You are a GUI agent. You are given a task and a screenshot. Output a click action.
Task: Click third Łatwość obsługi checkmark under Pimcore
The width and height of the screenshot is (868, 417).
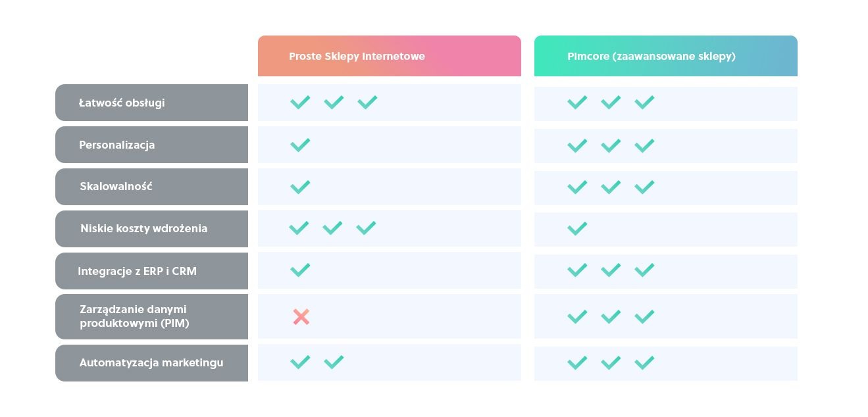pyautogui.click(x=644, y=102)
